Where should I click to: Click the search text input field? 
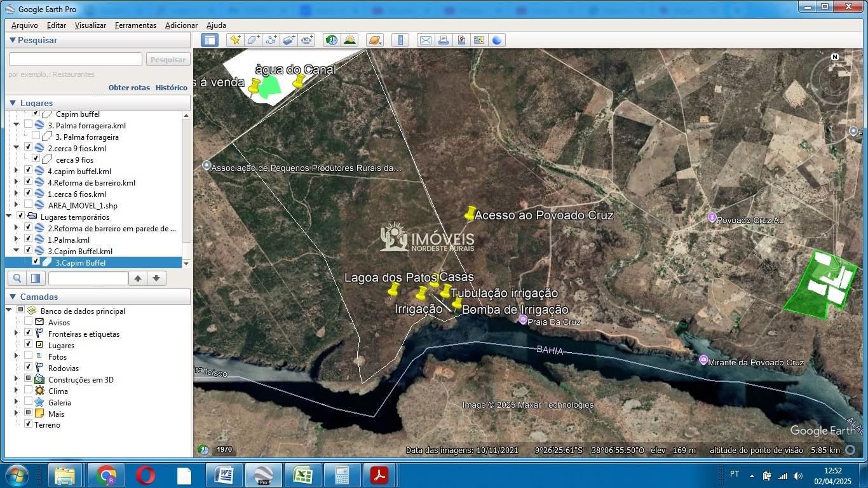click(76, 59)
